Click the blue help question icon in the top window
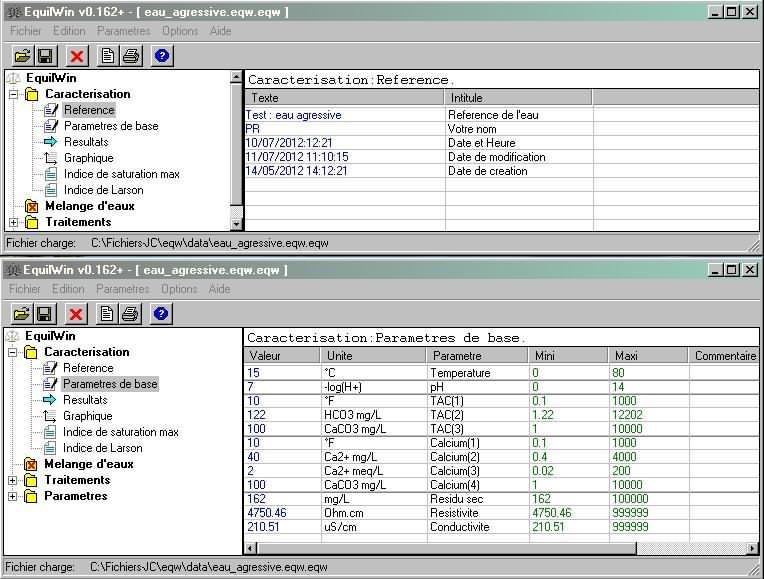 [x=162, y=56]
